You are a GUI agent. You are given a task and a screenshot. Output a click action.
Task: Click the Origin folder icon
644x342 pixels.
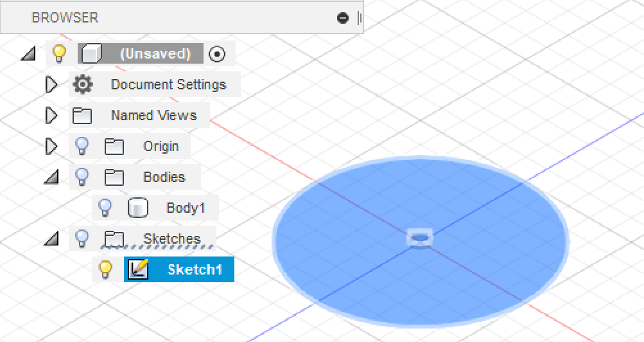(x=114, y=147)
